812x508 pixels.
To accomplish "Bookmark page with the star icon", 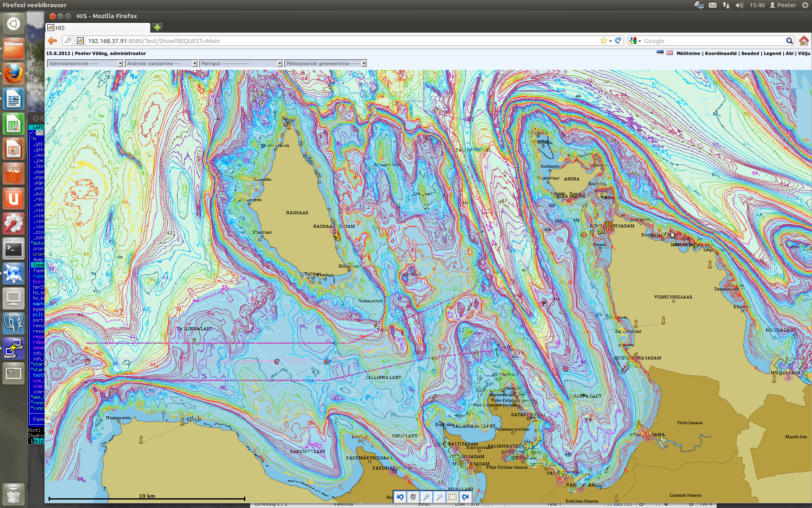I will pos(603,41).
